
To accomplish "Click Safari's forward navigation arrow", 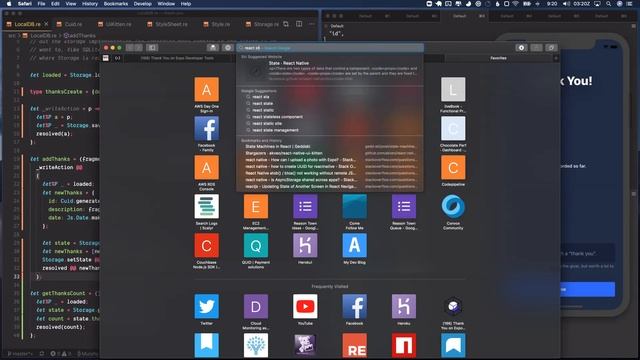I will (139, 47).
